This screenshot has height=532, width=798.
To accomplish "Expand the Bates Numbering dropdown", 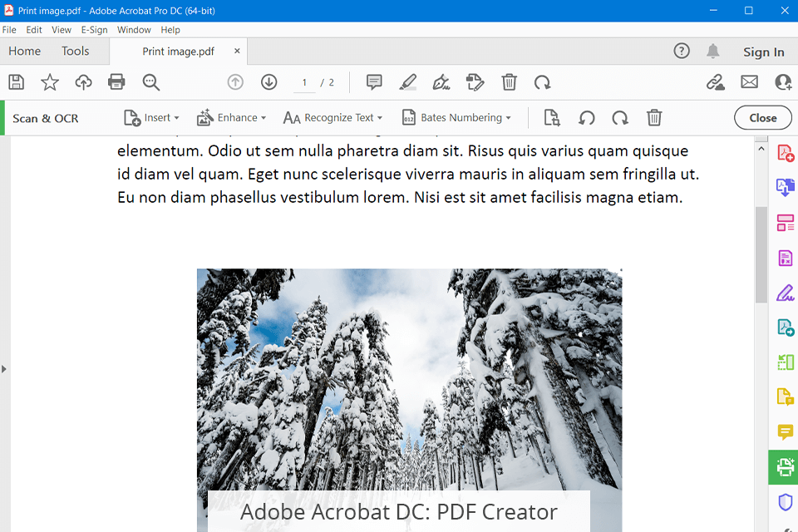I will [456, 117].
